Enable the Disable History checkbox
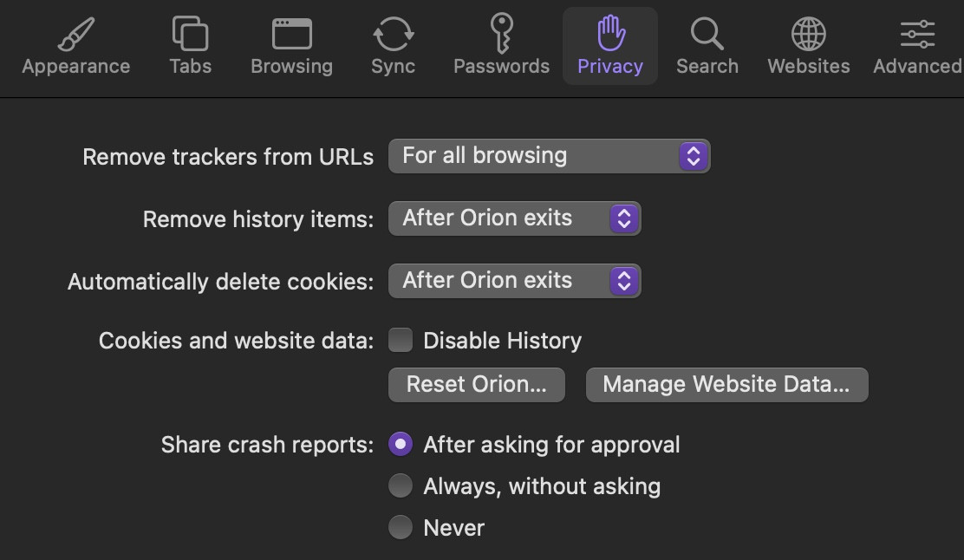Viewport: 964px width, 560px height. pos(401,341)
